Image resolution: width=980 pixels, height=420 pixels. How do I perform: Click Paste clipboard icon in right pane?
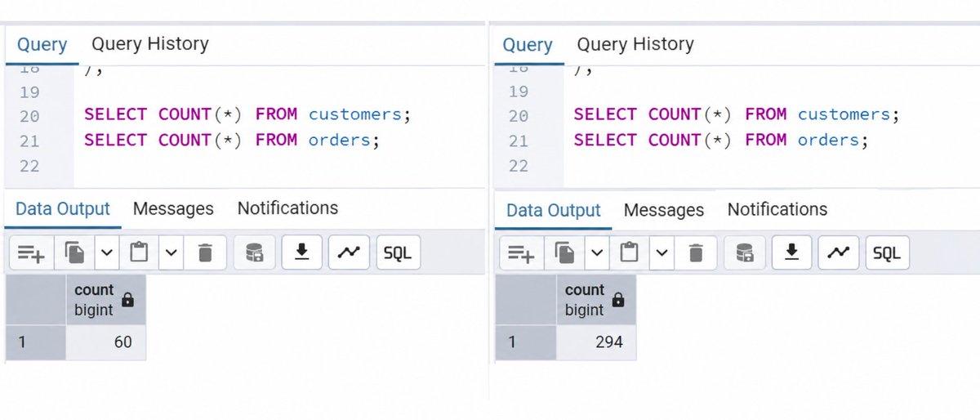point(629,253)
